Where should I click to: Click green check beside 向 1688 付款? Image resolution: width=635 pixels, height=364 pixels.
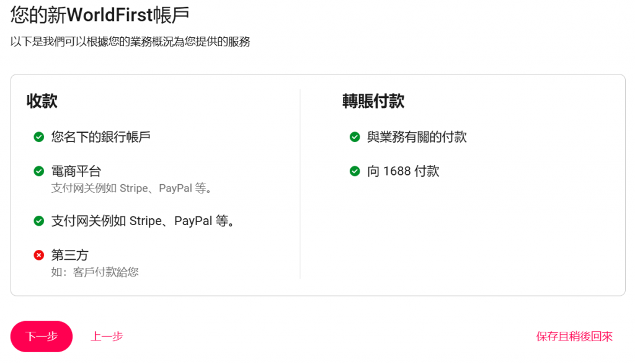pyautogui.click(x=355, y=171)
